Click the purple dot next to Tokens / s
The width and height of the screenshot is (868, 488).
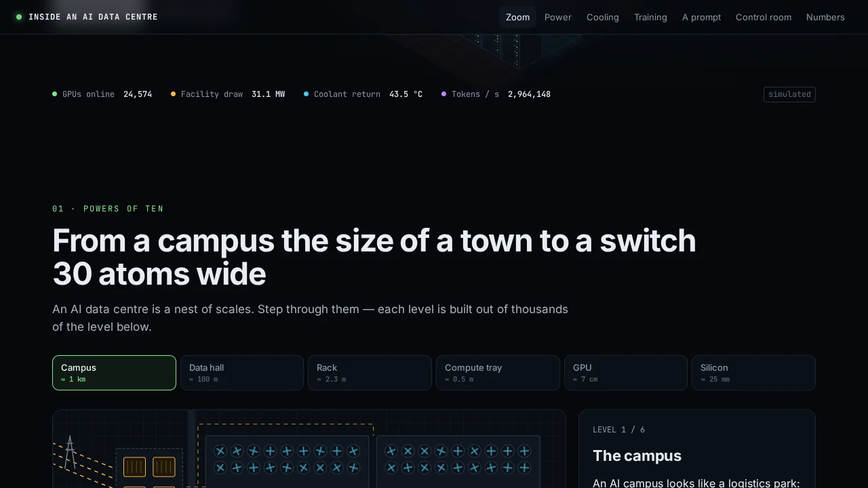444,94
